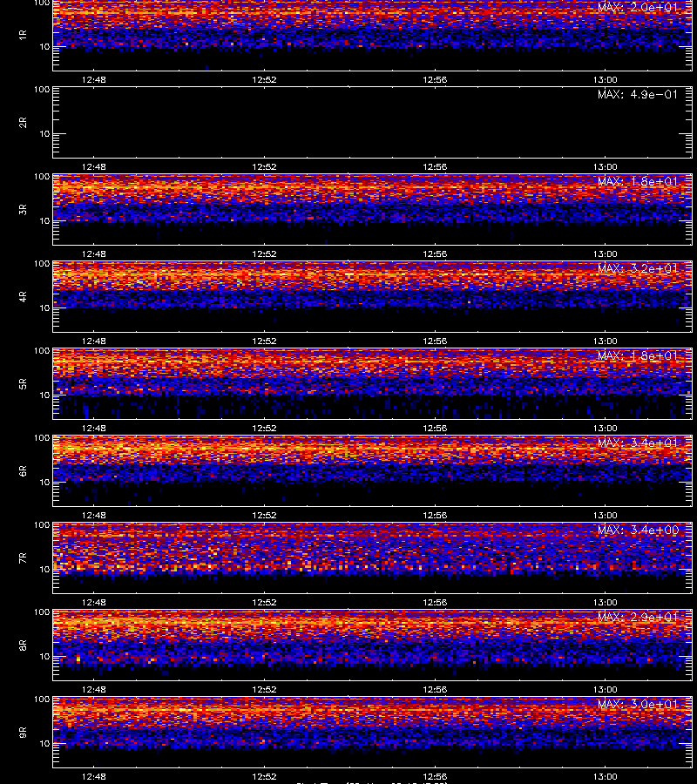Click the empty 2R spectrogram panel
The image size is (697, 784).
pyautogui.click(x=372, y=123)
